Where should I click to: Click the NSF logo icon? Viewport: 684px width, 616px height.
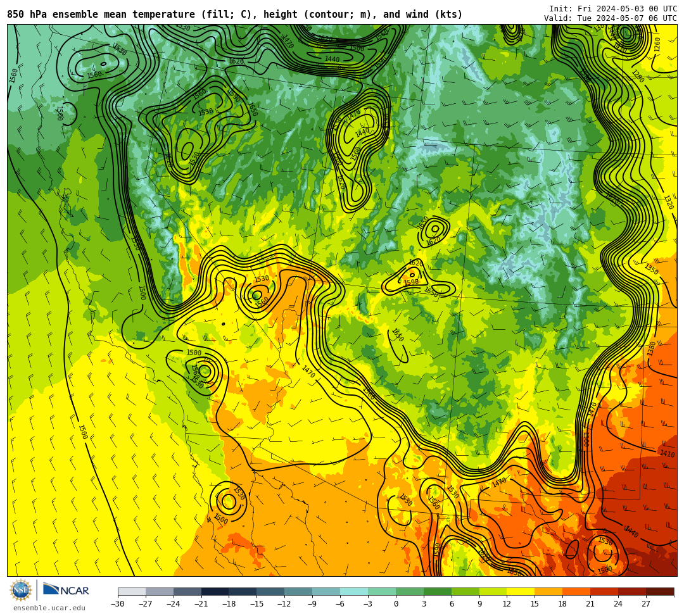(21, 591)
